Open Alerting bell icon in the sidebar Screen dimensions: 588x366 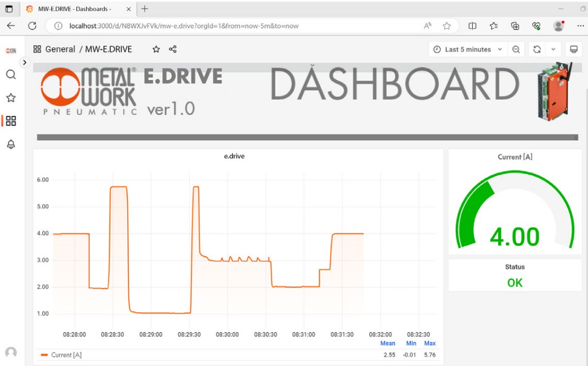click(10, 145)
